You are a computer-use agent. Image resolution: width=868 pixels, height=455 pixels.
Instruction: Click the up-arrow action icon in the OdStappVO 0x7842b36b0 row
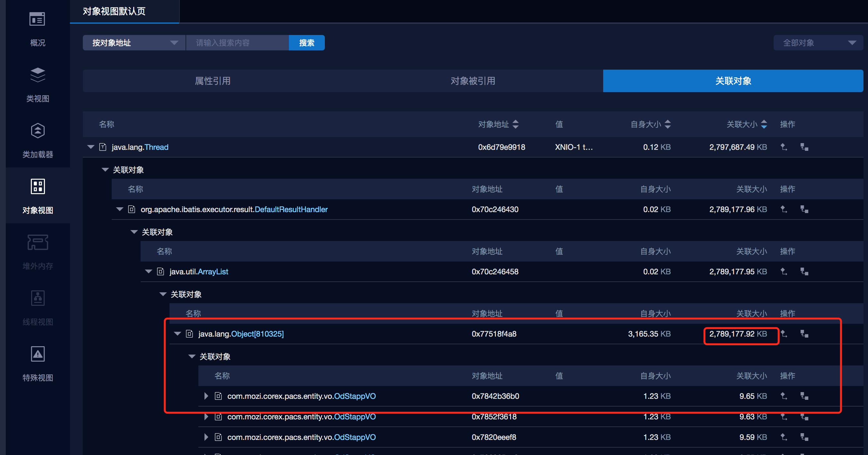784,396
